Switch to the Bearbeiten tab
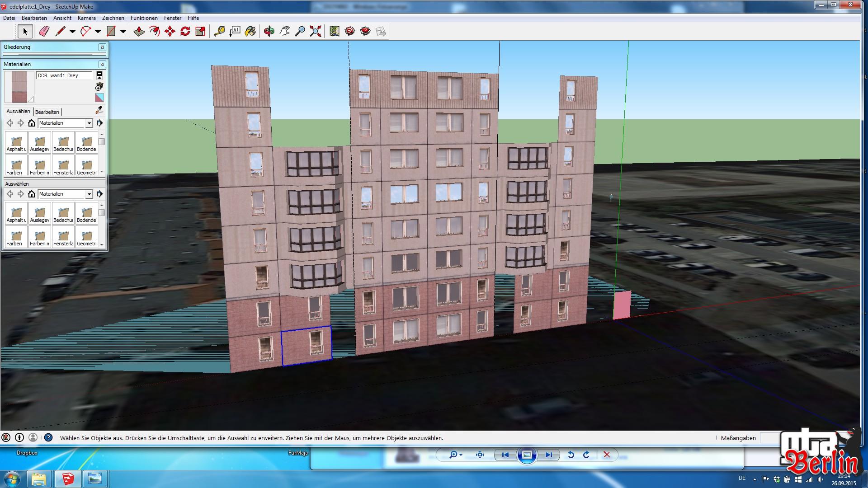The height and width of the screenshot is (488, 868). (47, 112)
